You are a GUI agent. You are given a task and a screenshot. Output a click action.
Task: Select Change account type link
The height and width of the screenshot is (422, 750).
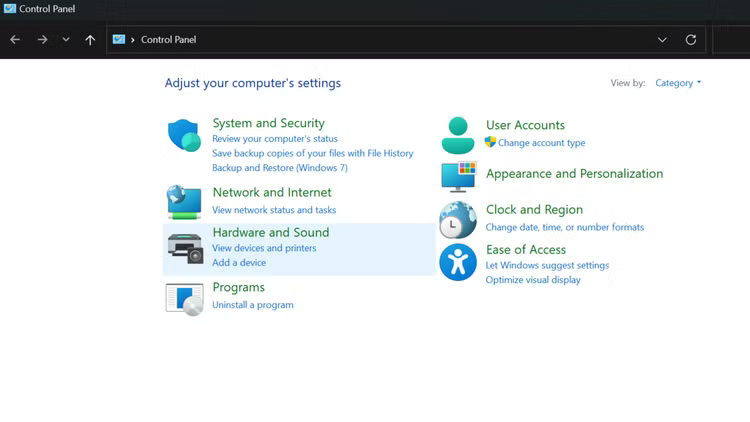(x=541, y=143)
